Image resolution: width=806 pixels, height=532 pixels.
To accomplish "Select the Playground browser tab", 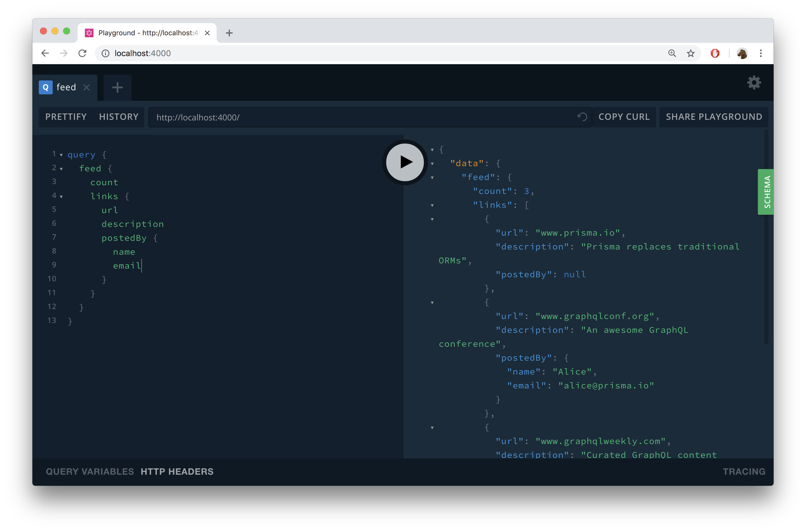I will (x=148, y=33).
